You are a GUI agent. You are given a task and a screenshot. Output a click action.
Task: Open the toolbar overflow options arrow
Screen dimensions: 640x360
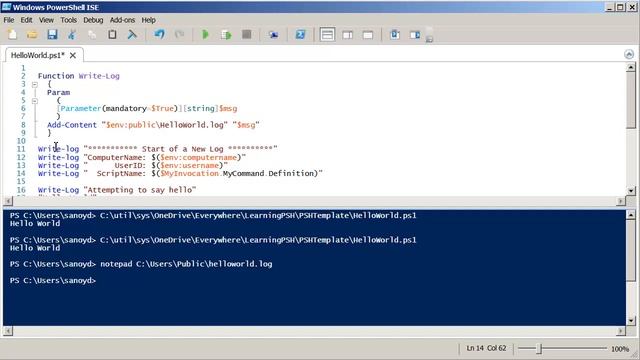[x=429, y=39]
